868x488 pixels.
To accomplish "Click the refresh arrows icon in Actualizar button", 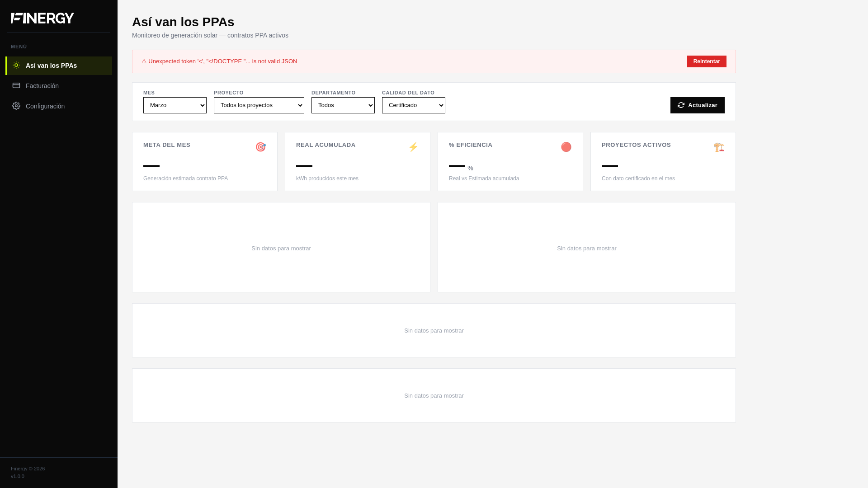I will [681, 105].
